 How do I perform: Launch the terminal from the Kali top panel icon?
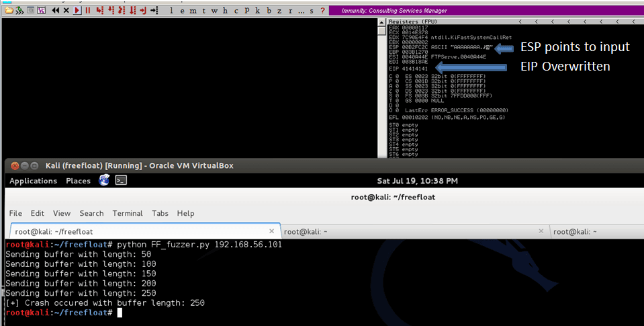(121, 180)
